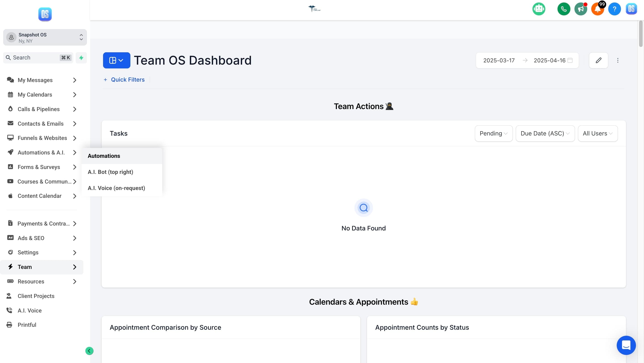The width and height of the screenshot is (644, 363).
Task: Open Printful in the sidebar
Action: coord(42,325)
